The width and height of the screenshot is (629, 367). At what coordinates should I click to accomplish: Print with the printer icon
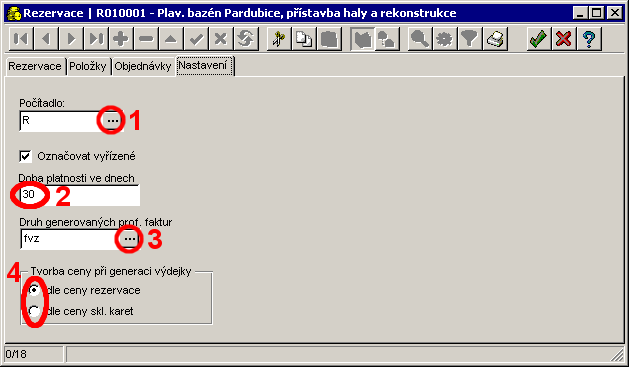point(495,39)
